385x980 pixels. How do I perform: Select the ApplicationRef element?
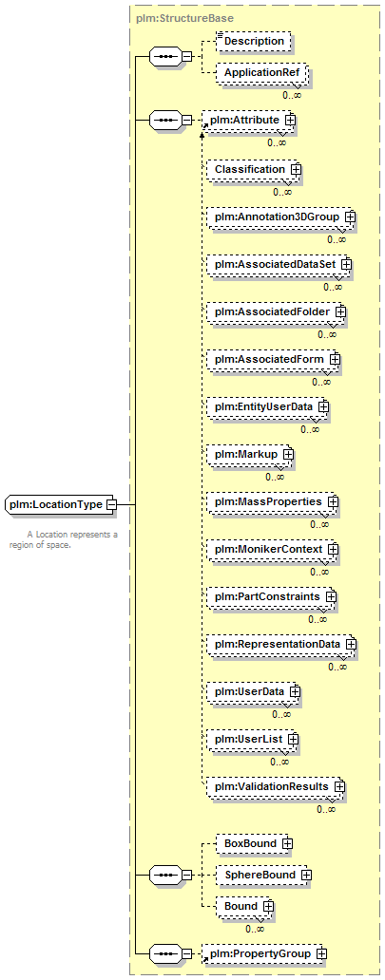pyautogui.click(x=262, y=73)
